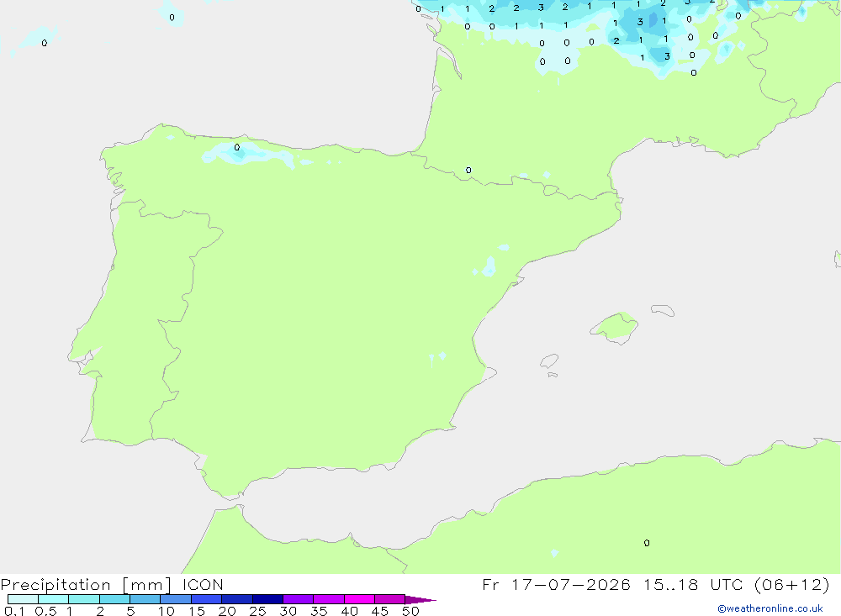Click the '25' legend scale label
Screen dimensions: 841x616
click(x=257, y=611)
